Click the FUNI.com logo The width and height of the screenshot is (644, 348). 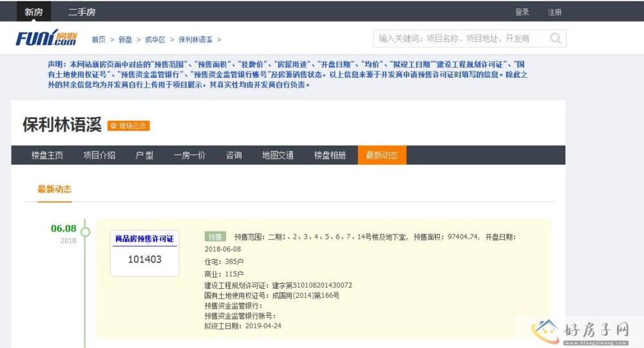point(46,38)
